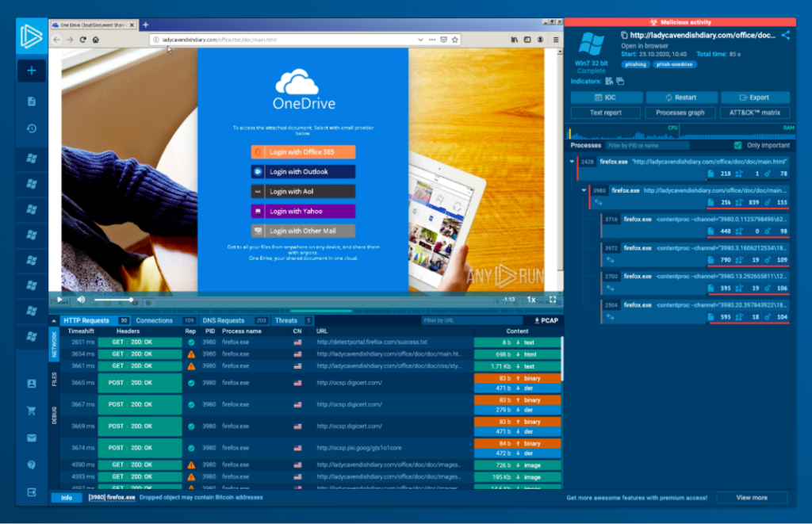The image size is (812, 524).
Task: Click the ANY.RUN logo in the sidebar
Action: click(32, 36)
